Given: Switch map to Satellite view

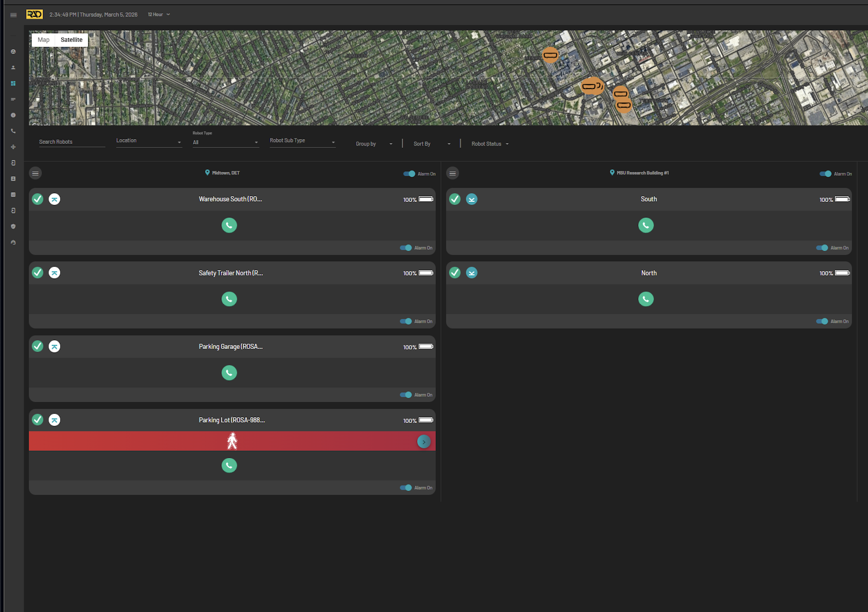Looking at the screenshot, I should coord(71,40).
